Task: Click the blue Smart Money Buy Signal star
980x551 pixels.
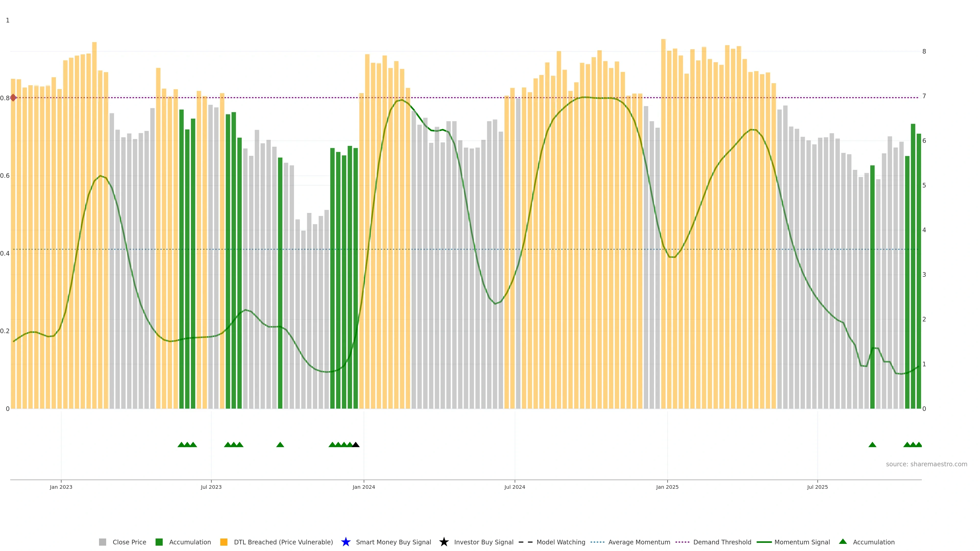Action: [x=346, y=542]
